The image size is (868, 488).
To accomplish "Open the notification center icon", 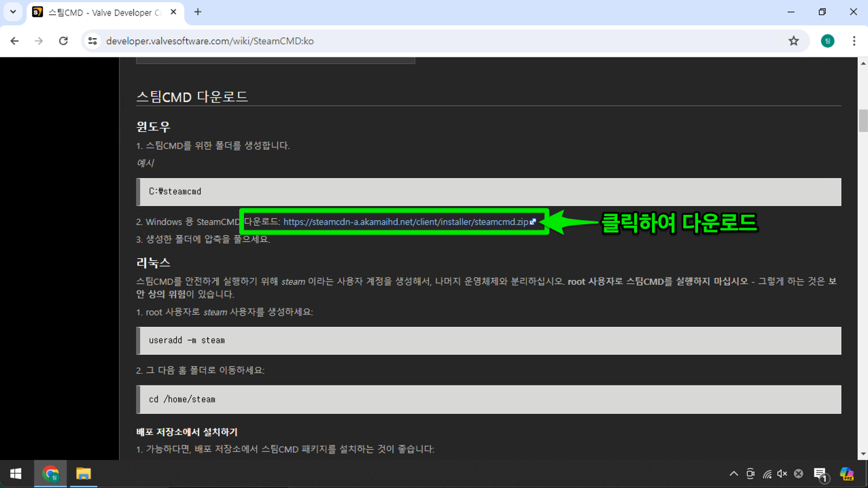I will pyautogui.click(x=820, y=474).
